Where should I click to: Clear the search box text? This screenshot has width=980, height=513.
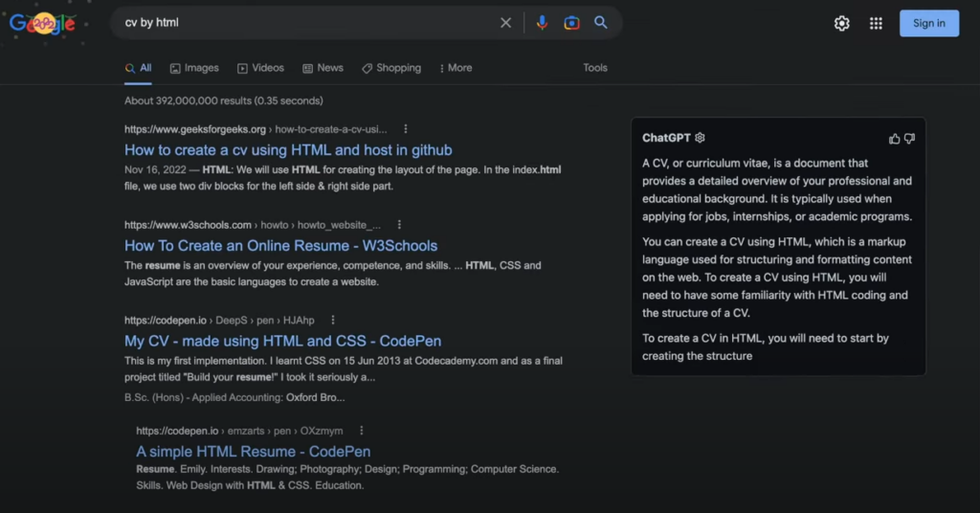tap(506, 23)
